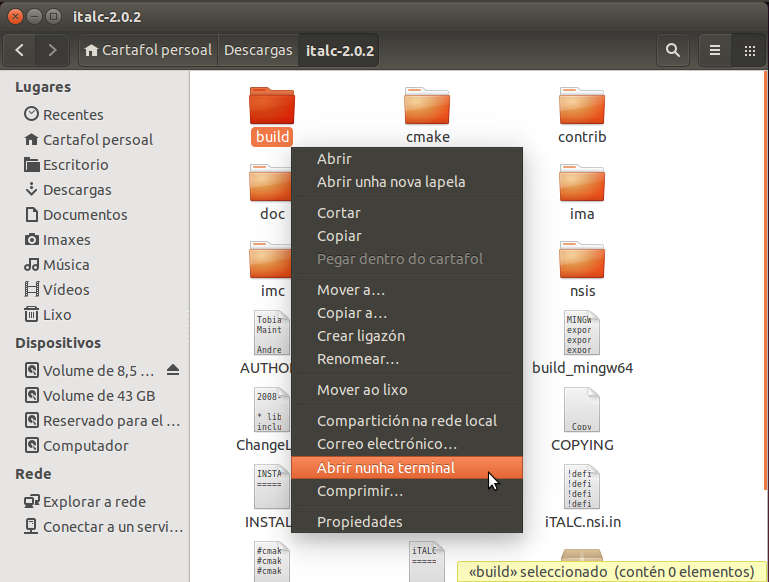Eject the Volume de 8,5 device
The width and height of the screenshot is (769, 582).
(x=173, y=370)
